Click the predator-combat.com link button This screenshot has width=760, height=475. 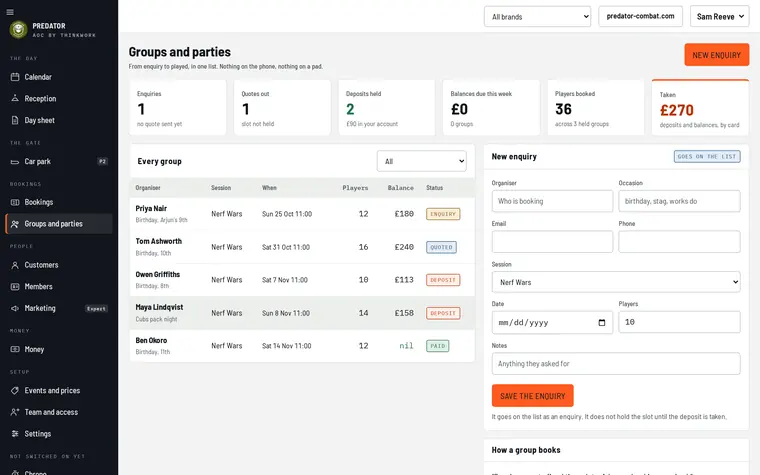pyautogui.click(x=640, y=16)
